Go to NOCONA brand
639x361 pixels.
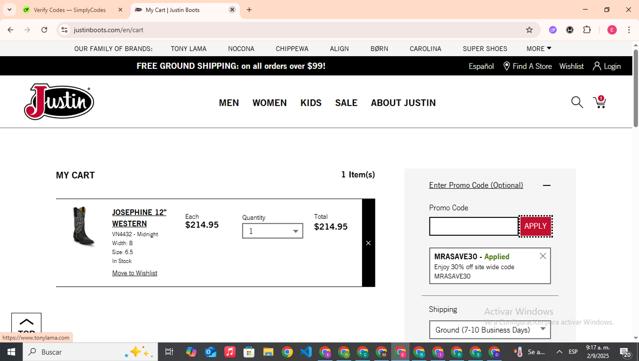tap(241, 48)
